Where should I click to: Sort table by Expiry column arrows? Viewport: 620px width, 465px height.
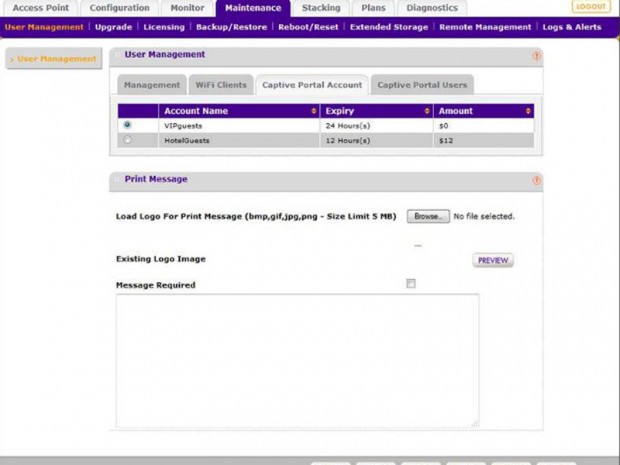(427, 111)
